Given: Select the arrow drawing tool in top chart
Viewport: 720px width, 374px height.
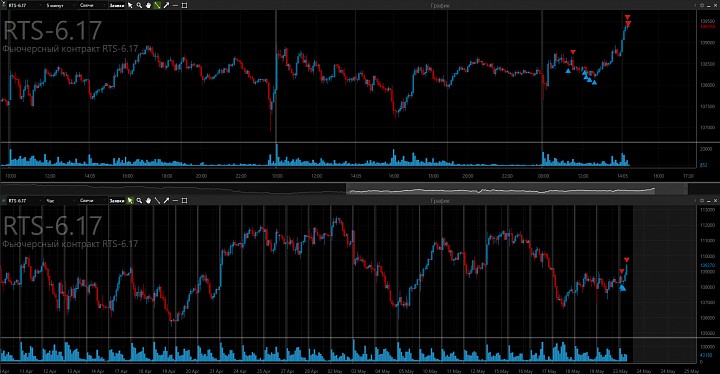Looking at the screenshot, I should 166,6.
